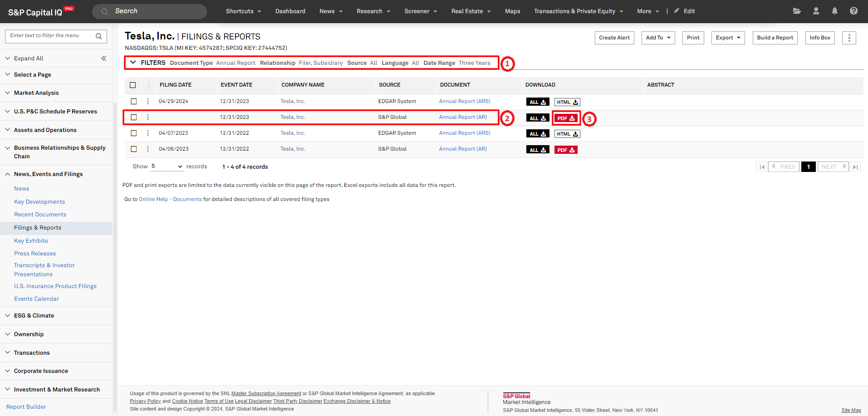Open Key Exhibits sidebar link

(x=31, y=241)
